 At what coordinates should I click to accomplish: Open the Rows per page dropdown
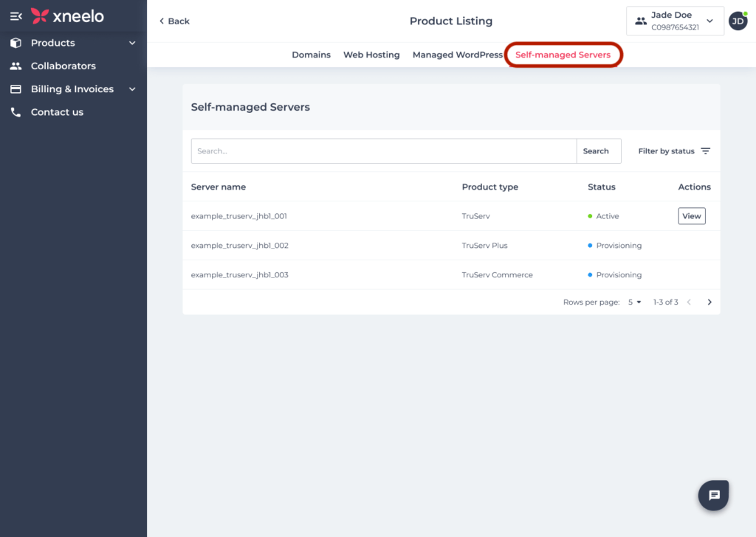(x=633, y=302)
